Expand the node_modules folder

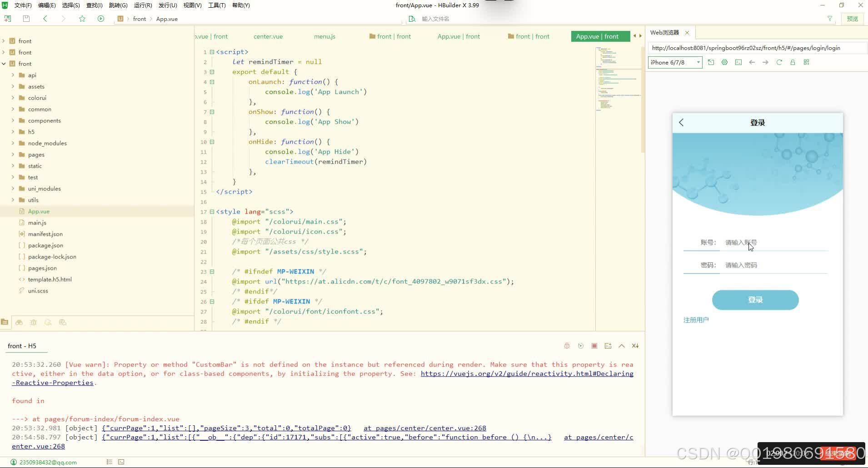pyautogui.click(x=13, y=143)
